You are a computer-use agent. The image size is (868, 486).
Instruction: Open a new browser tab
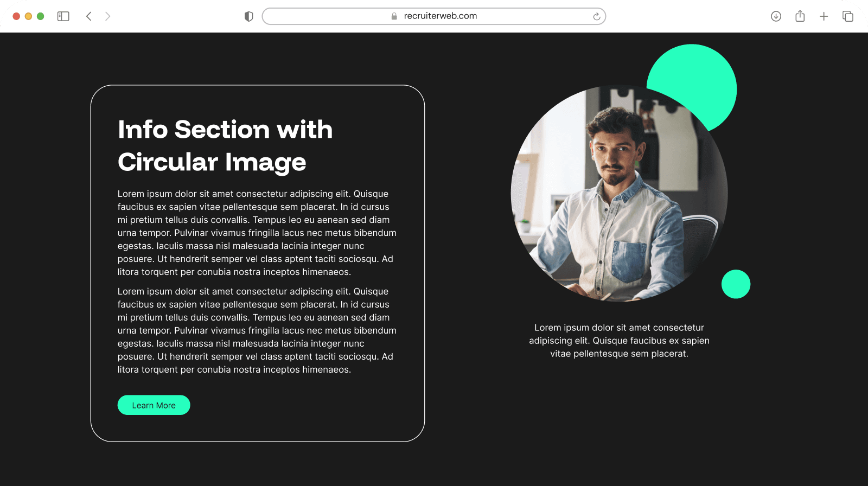[x=824, y=16]
